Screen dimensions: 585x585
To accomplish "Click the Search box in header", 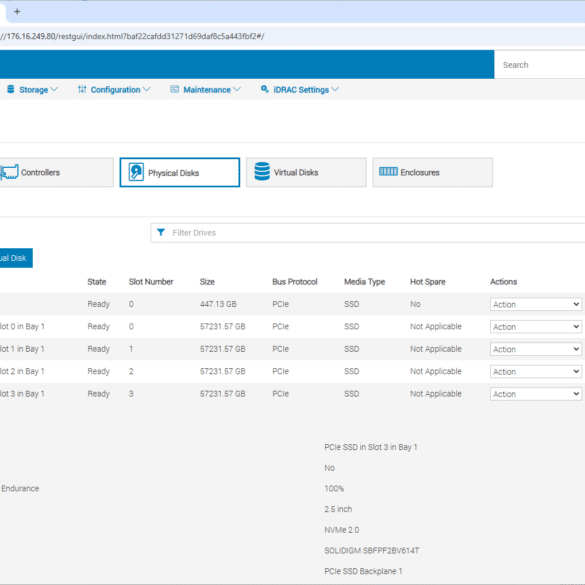I will [x=539, y=65].
